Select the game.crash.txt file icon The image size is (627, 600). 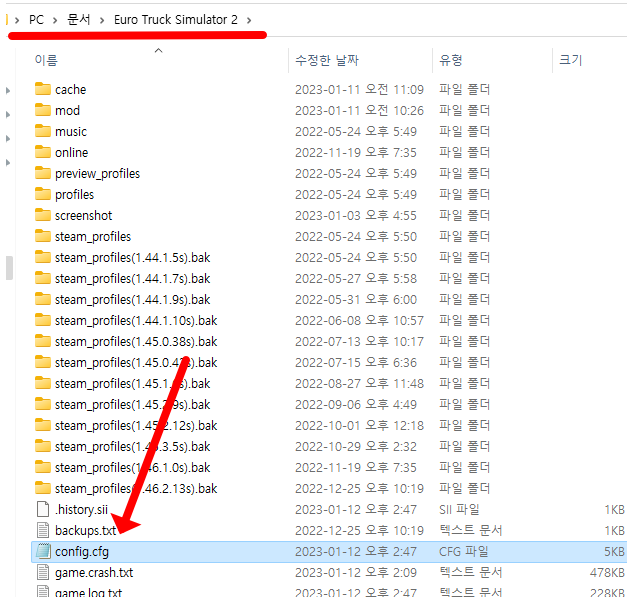(42, 572)
